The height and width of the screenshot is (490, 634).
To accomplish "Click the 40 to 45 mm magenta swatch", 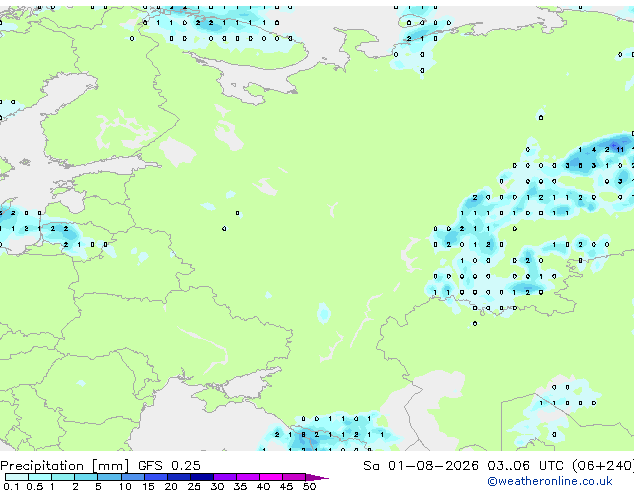I will tap(271, 477).
